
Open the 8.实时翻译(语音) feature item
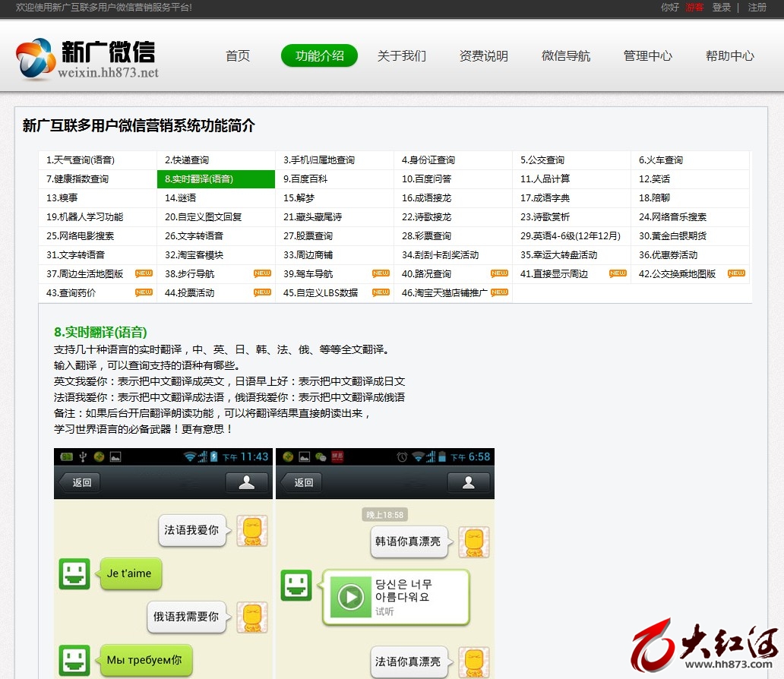[199, 179]
